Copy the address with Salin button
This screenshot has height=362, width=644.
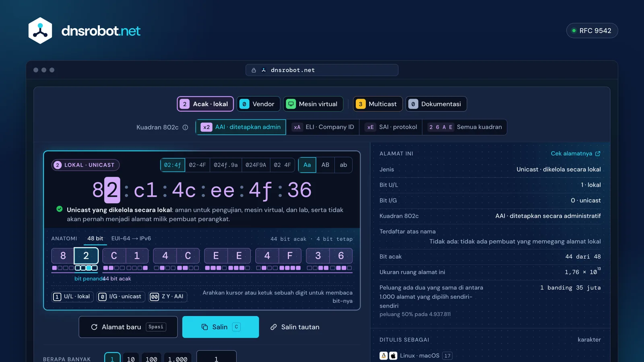pos(221,327)
